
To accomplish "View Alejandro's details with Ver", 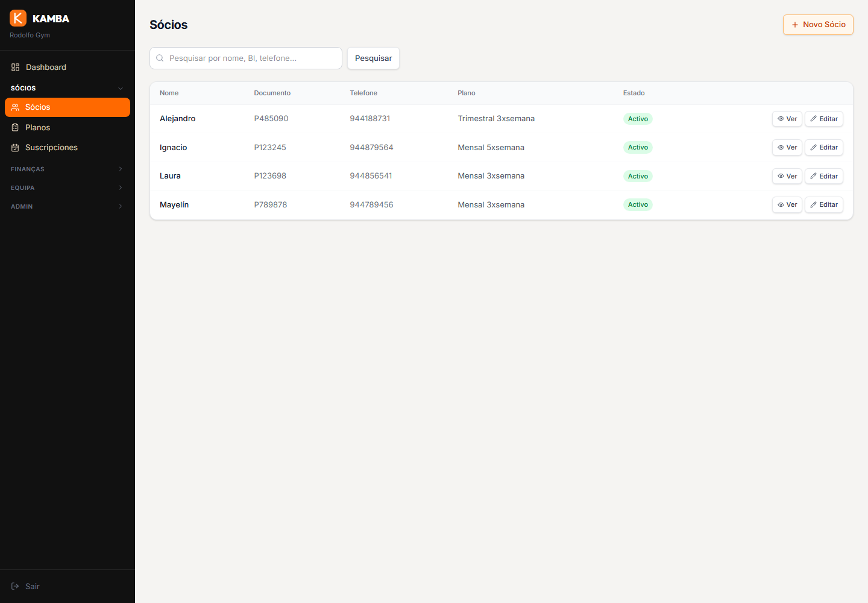I will tap(787, 119).
